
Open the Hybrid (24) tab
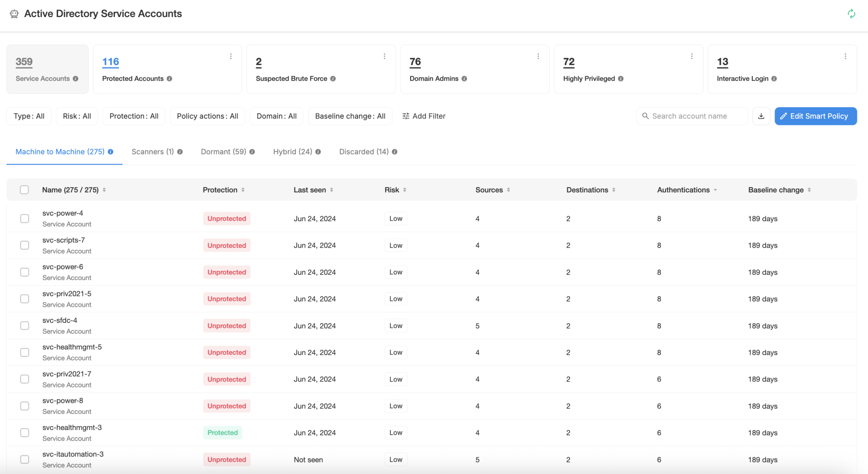click(292, 152)
